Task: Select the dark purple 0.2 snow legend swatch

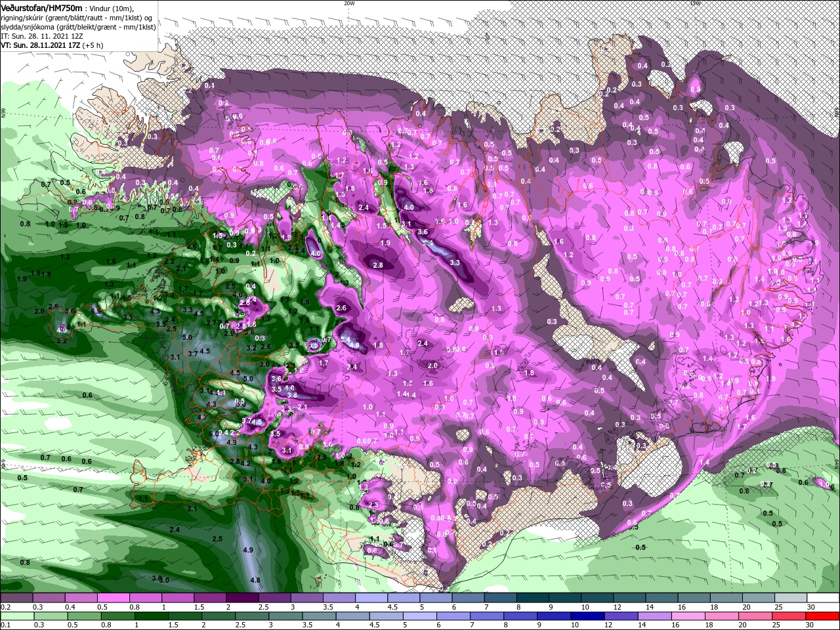Action: [x=16, y=598]
